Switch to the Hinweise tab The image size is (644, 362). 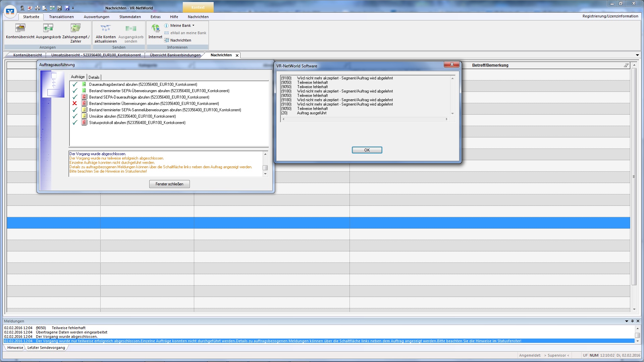[15, 348]
